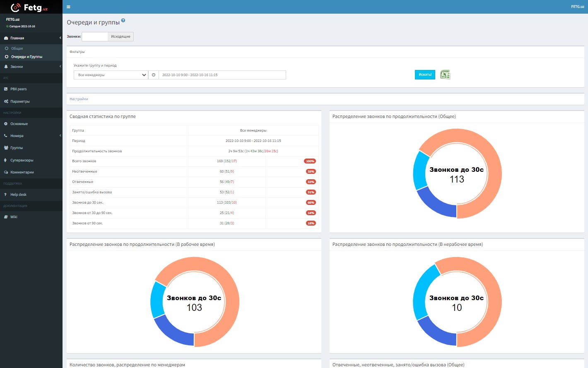588x368 pixels.
Task: Click value 169 (152/17) in Всего звонков
Action: (x=227, y=161)
